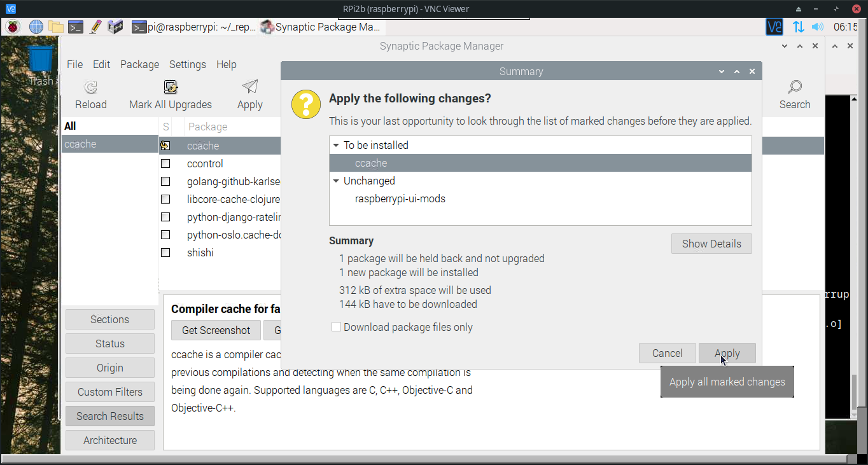Image resolution: width=868 pixels, height=465 pixels.
Task: Open the Edit menu
Action: point(102,64)
